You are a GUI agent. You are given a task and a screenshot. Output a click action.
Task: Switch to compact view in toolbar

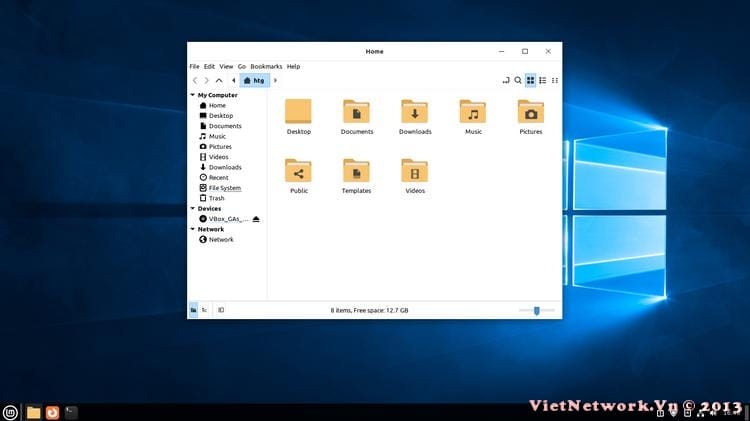pos(555,80)
